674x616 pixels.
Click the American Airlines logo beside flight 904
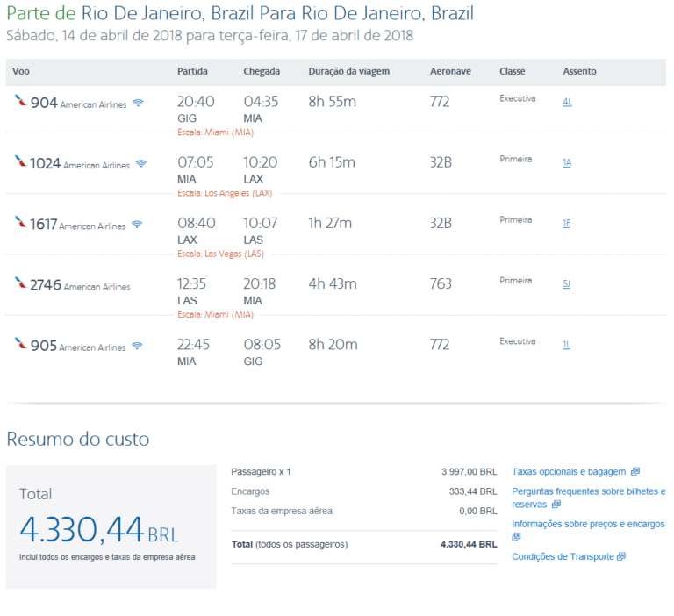pyautogui.click(x=20, y=100)
